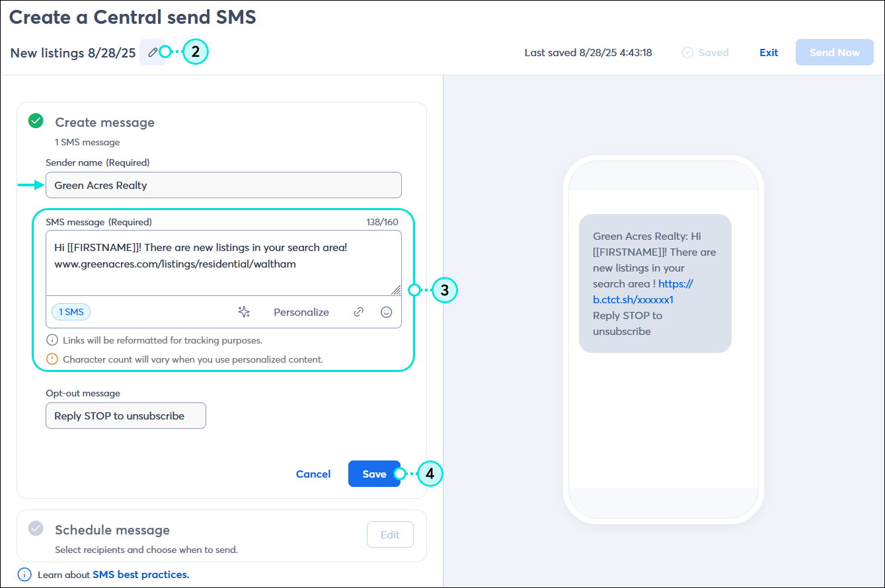Exit the Central send SMS editor

(768, 52)
